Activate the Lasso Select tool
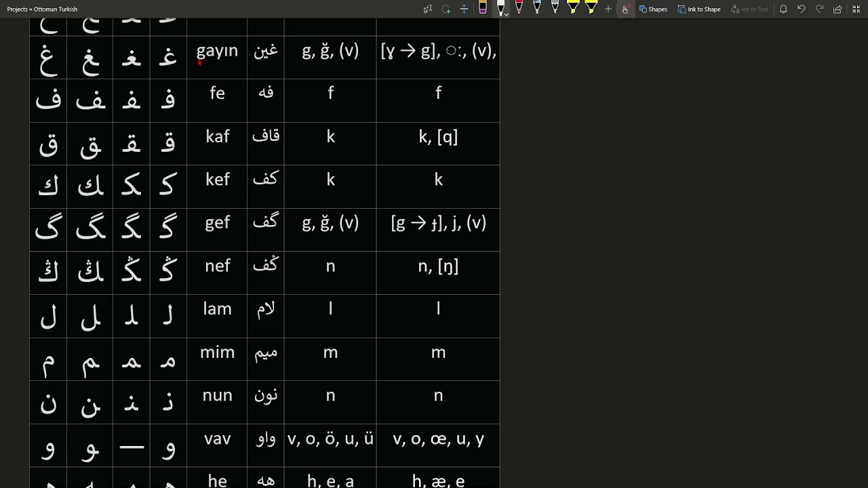Viewport: 868px width, 488px height. pyautogui.click(x=446, y=9)
